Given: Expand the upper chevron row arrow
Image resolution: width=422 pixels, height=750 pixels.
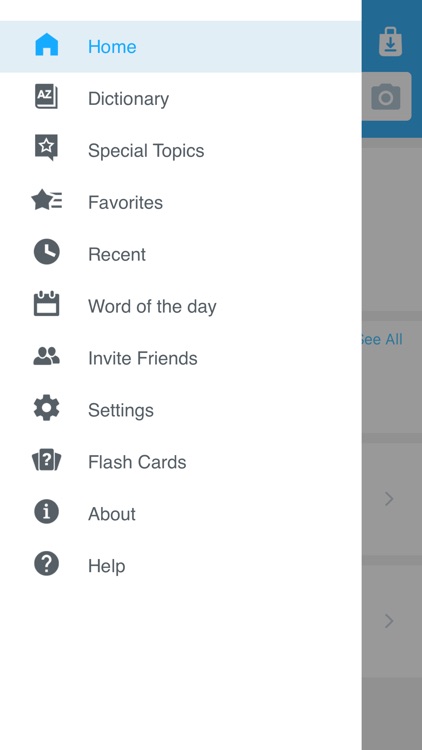Looking at the screenshot, I should click(389, 499).
